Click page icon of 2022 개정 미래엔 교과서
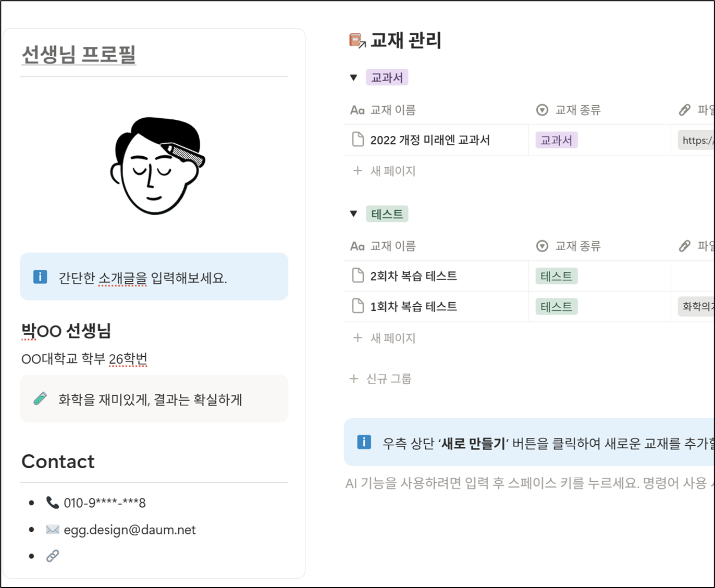The width and height of the screenshot is (715, 588). [x=358, y=140]
